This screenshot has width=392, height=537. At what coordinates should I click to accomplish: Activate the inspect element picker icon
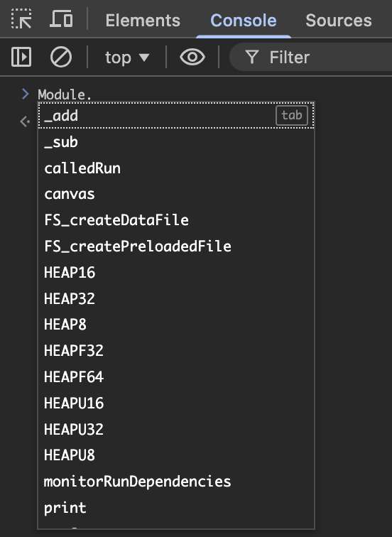pos(21,19)
